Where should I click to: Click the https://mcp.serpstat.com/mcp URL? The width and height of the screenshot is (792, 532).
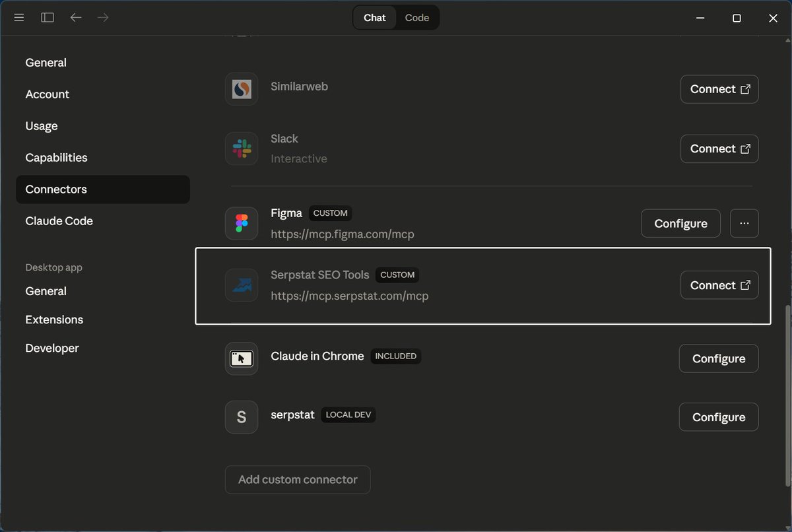click(x=350, y=296)
